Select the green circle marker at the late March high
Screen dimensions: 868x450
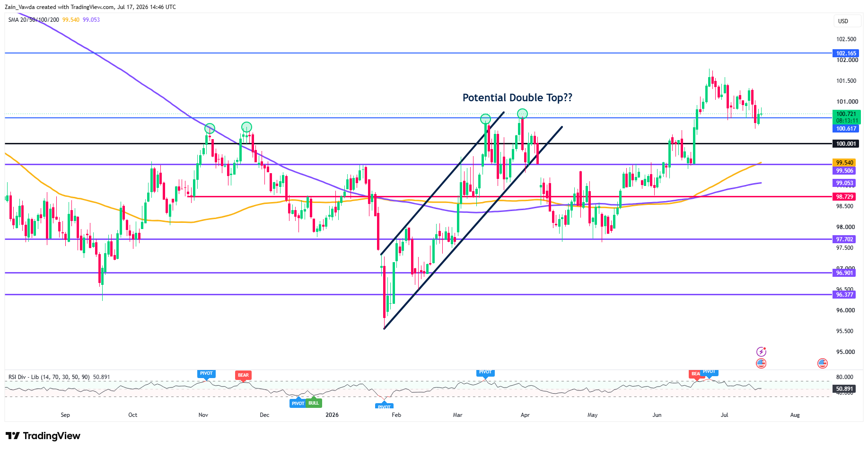tap(522, 114)
